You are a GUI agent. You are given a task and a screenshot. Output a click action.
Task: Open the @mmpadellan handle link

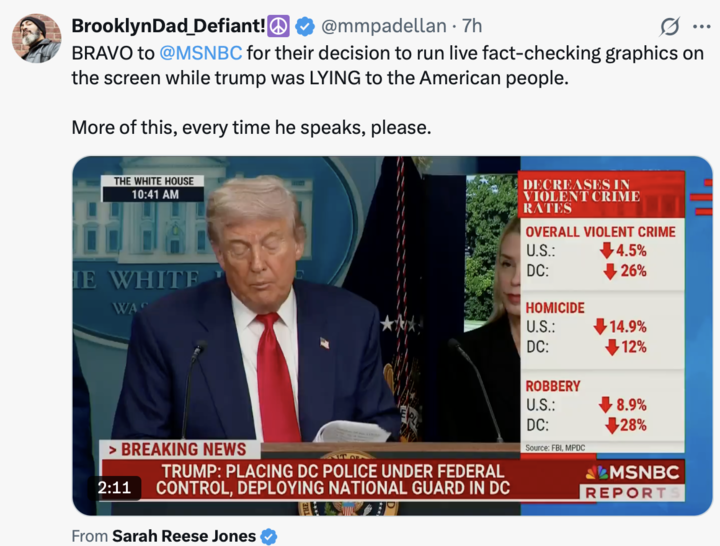385,25
